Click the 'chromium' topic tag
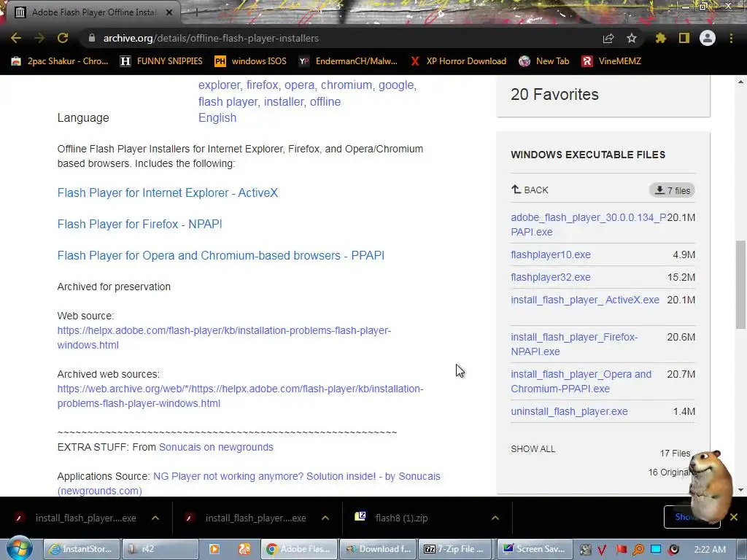The height and width of the screenshot is (560, 747). 347,85
